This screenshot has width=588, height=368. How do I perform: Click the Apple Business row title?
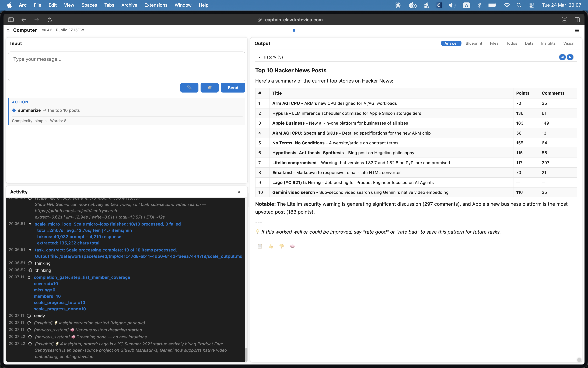click(288, 123)
